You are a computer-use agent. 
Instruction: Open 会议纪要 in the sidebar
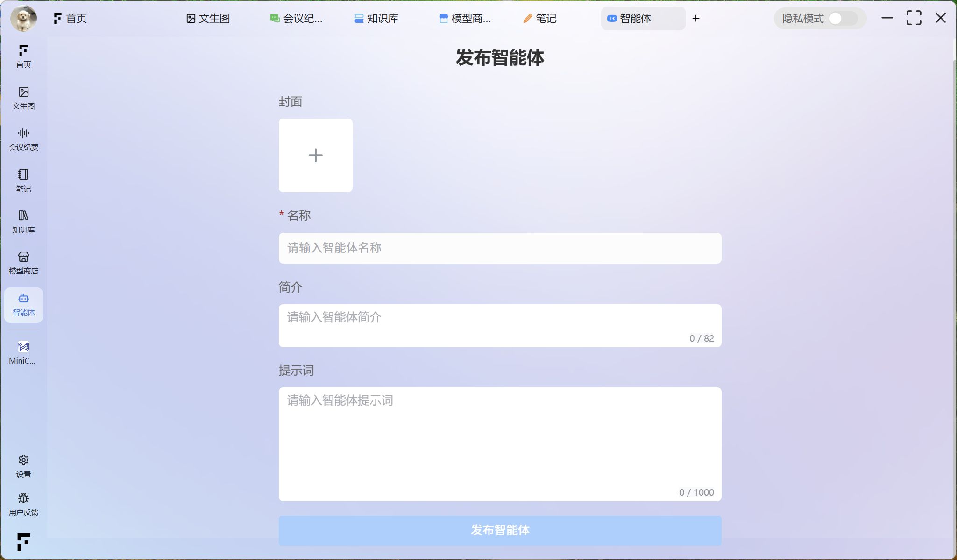point(23,139)
